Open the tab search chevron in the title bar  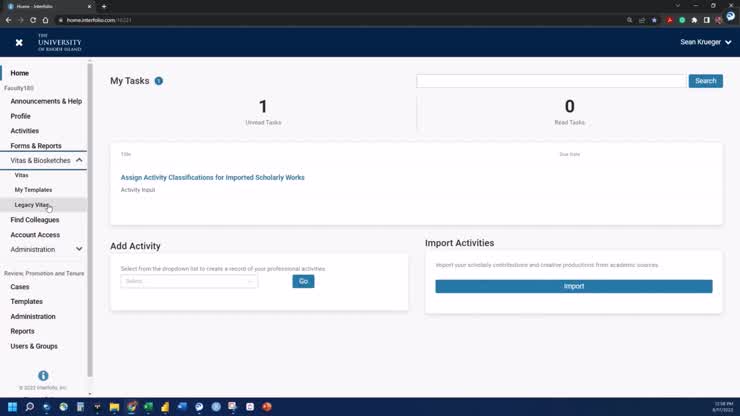click(678, 6)
